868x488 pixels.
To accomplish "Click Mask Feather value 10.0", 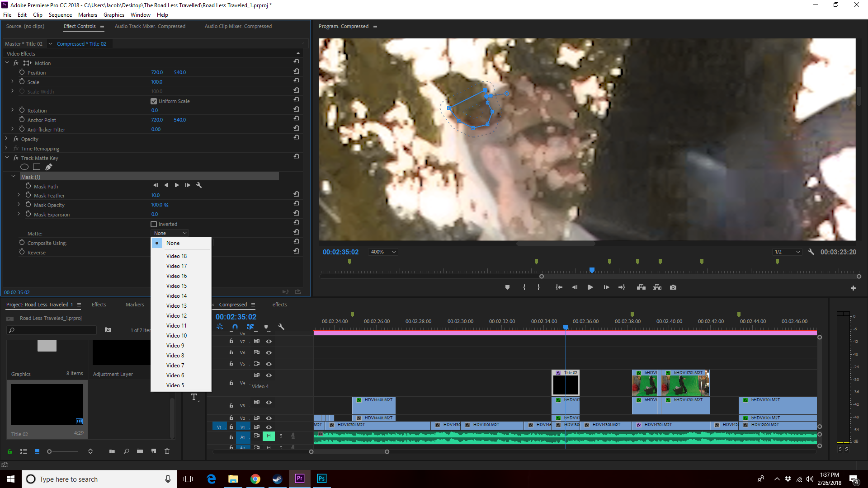I will [x=156, y=195].
